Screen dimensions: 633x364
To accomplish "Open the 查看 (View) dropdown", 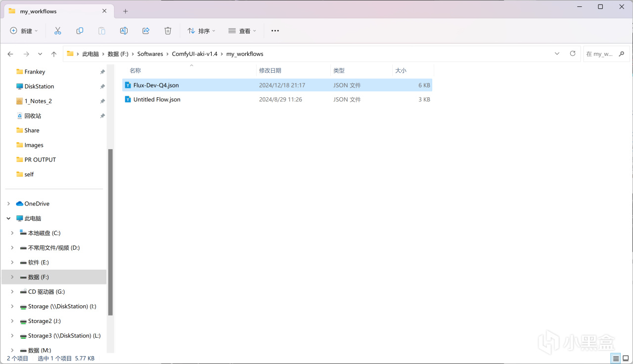I will (242, 31).
